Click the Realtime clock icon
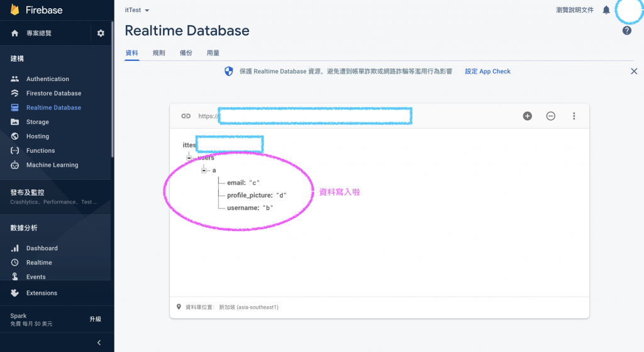644x352 pixels. coord(15,263)
